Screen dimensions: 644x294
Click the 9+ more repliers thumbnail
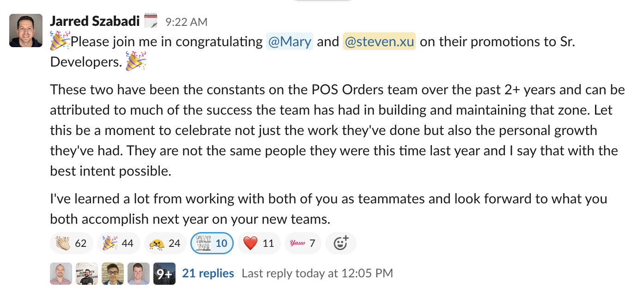tap(164, 274)
